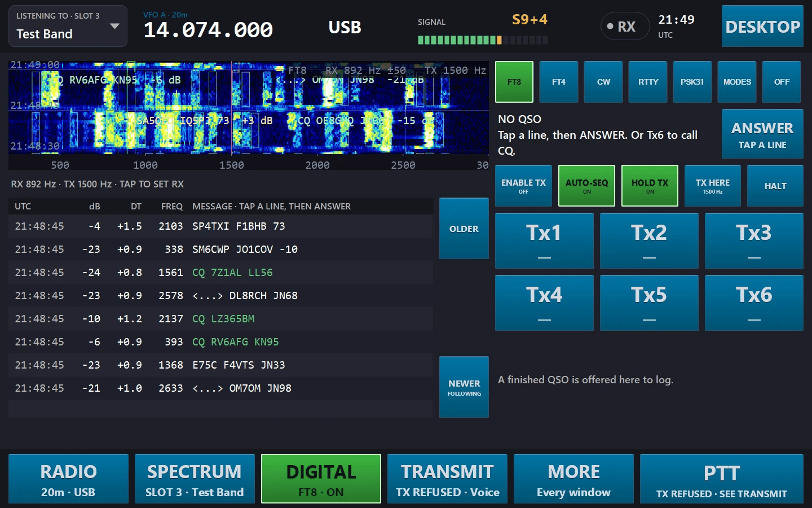Toggle AUTO-SEQ

click(586, 186)
